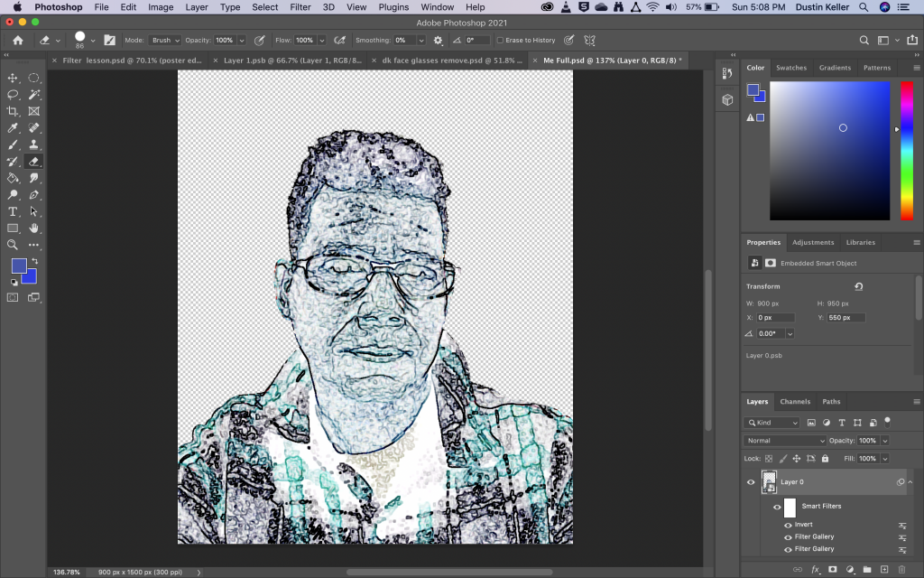Collapse Layer 0 smart filters list
Screen dimensions: 924x578
(910, 482)
